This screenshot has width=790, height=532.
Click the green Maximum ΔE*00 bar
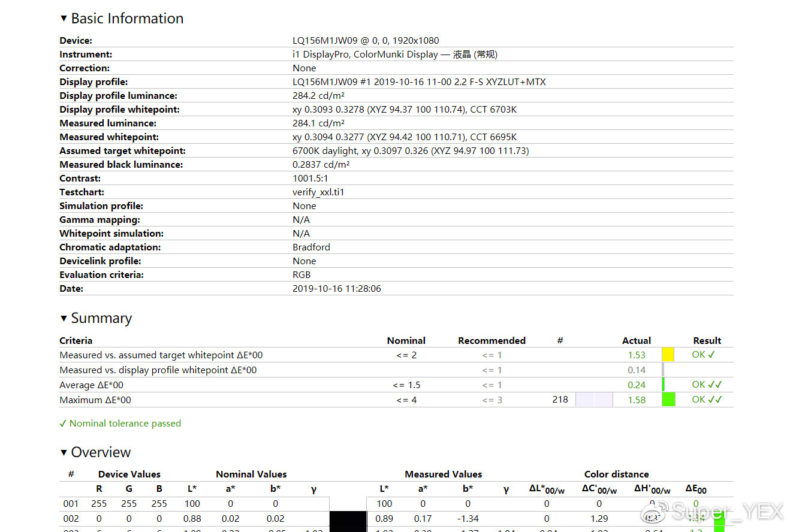pos(668,400)
